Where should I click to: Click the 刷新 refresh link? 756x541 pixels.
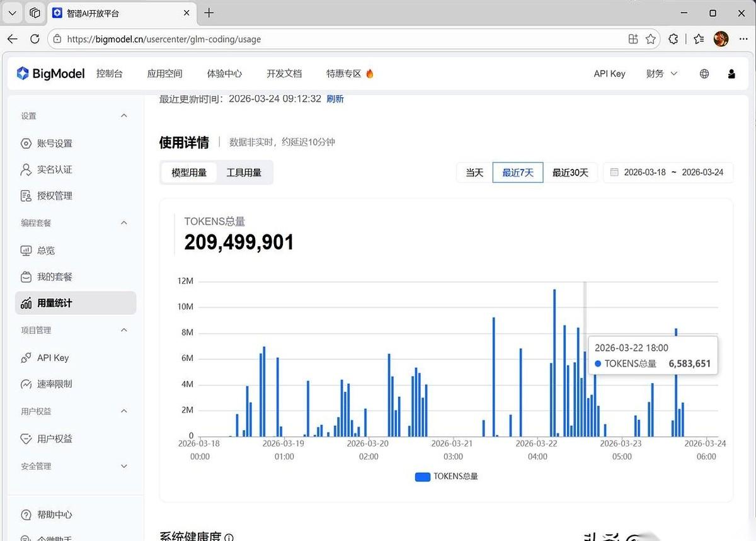pyautogui.click(x=335, y=99)
